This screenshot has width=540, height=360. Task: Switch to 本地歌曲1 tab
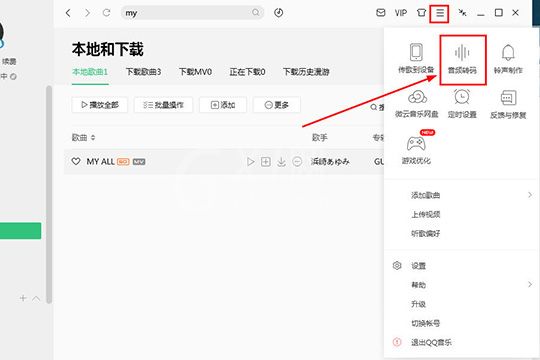point(90,72)
